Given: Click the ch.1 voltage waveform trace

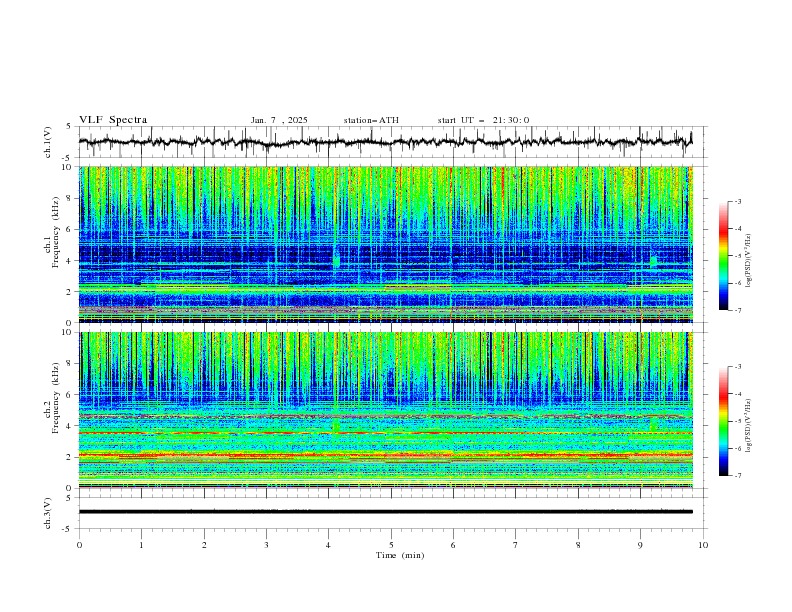Looking at the screenshot, I should point(385,142).
